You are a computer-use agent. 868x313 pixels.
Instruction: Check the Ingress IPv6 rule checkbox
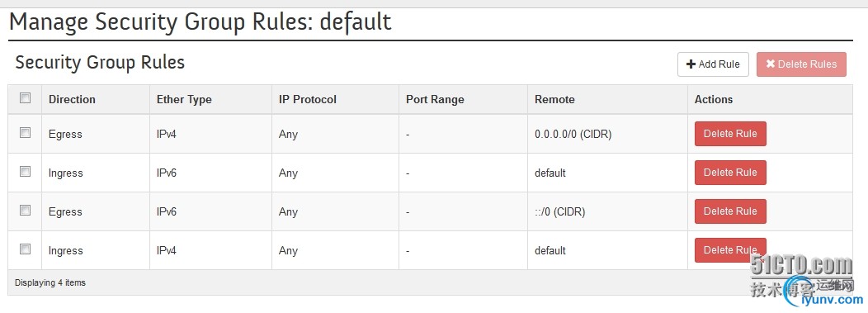pos(25,171)
